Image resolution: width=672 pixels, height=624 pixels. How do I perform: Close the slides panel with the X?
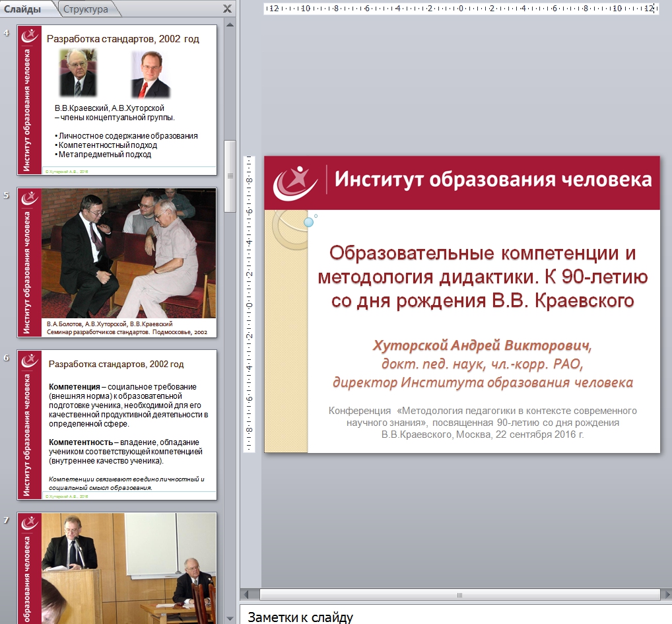point(227,9)
